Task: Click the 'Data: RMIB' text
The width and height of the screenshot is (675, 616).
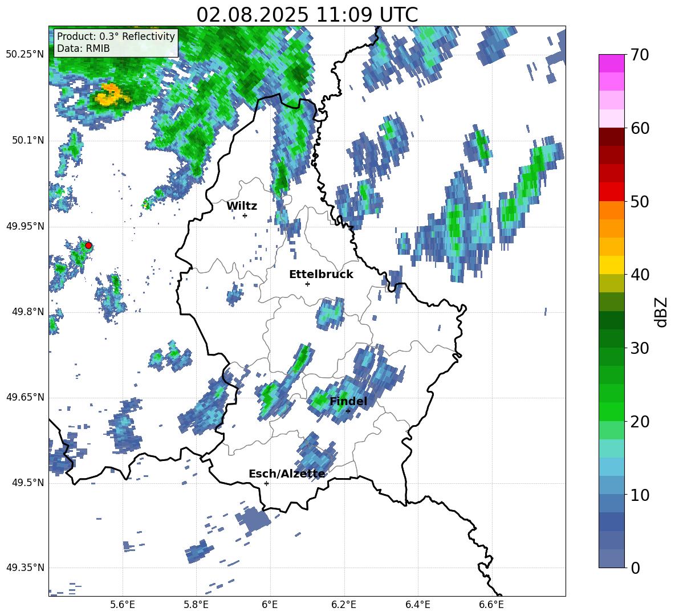Action: click(83, 48)
